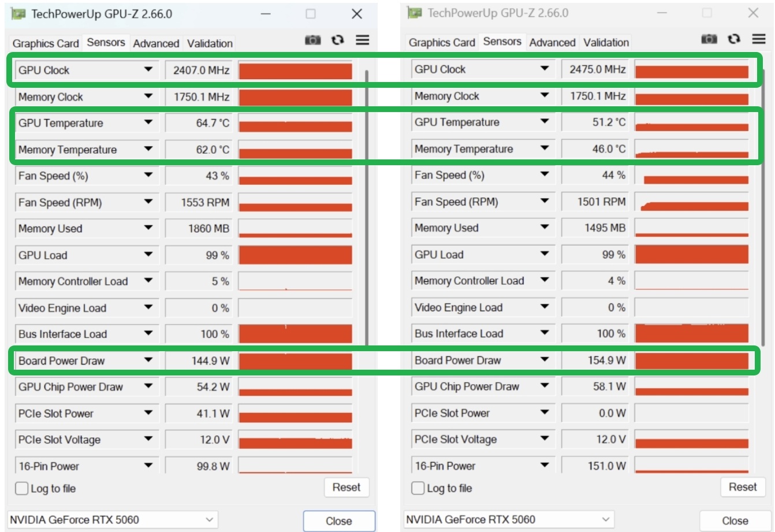
Task: Open the GPU Clock dropdown in the left window
Action: (148, 70)
